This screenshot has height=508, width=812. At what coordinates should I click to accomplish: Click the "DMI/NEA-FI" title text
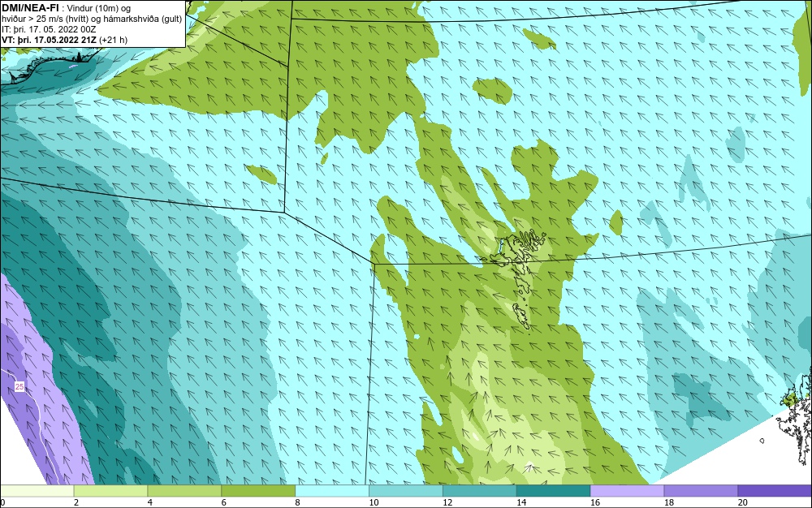[x=29, y=7]
